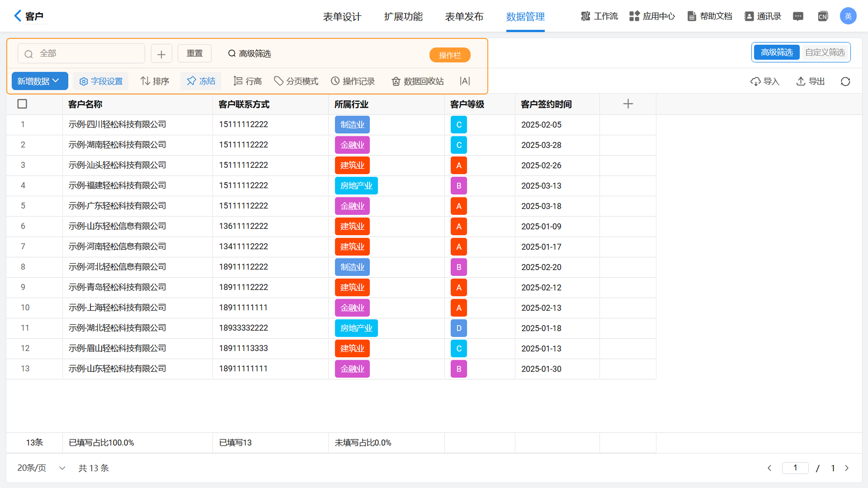Click the refresh icon beside export
Viewport: 868px width, 488px height.
tap(845, 81)
